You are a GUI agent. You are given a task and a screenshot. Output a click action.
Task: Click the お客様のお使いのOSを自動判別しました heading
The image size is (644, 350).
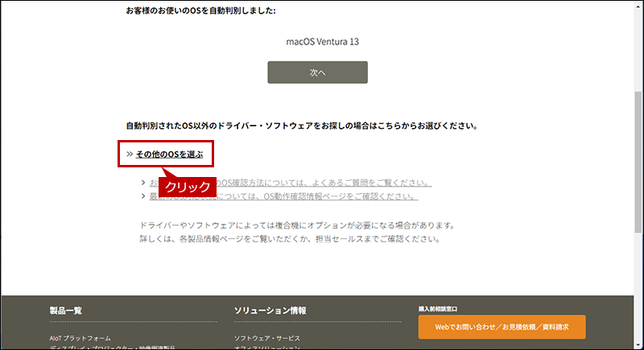click(x=200, y=11)
